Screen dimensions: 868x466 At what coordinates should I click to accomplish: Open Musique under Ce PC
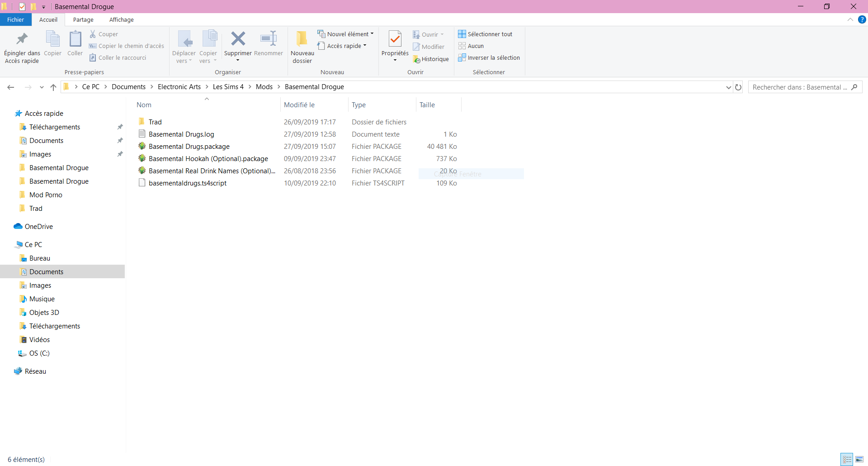(x=42, y=299)
